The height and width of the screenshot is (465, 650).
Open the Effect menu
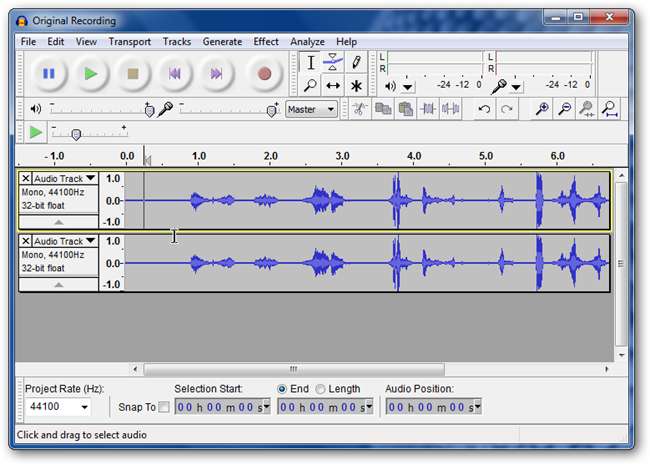pos(266,42)
